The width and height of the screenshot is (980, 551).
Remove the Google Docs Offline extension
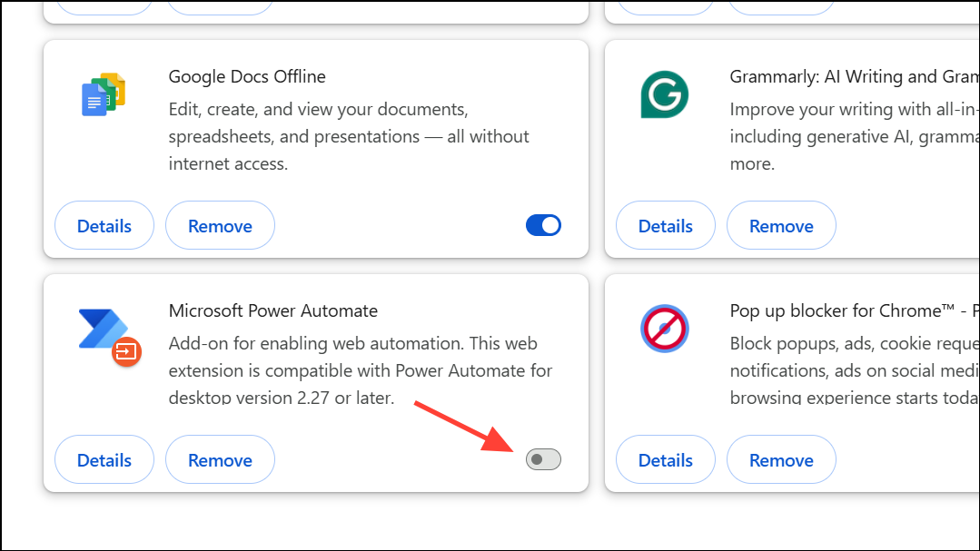pos(220,224)
